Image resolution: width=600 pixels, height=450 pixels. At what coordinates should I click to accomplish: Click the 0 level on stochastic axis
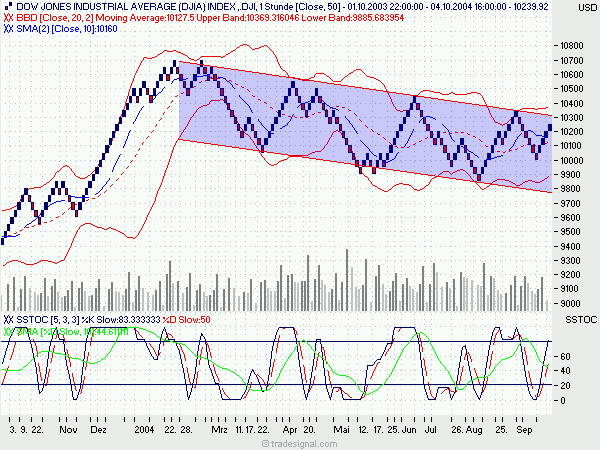tap(562, 401)
